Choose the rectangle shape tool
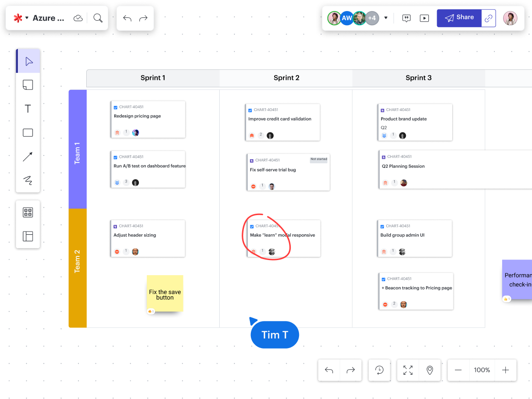Screen dimensions: 532x399 28,133
